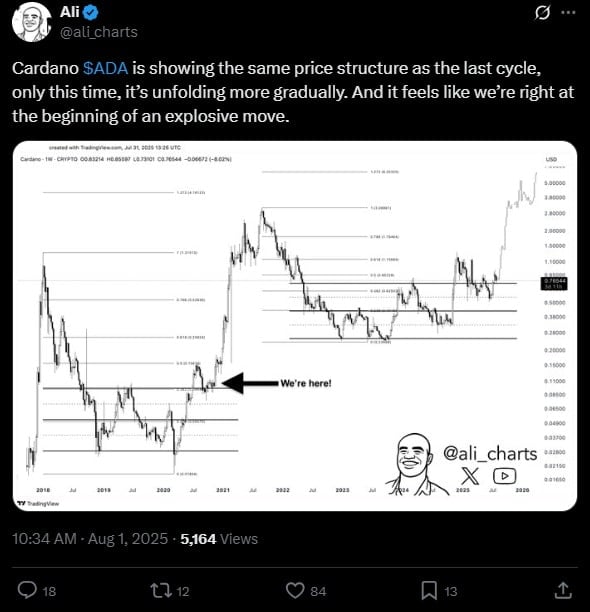
Task: Click the YouTube play icon in watermark
Action: tap(505, 476)
